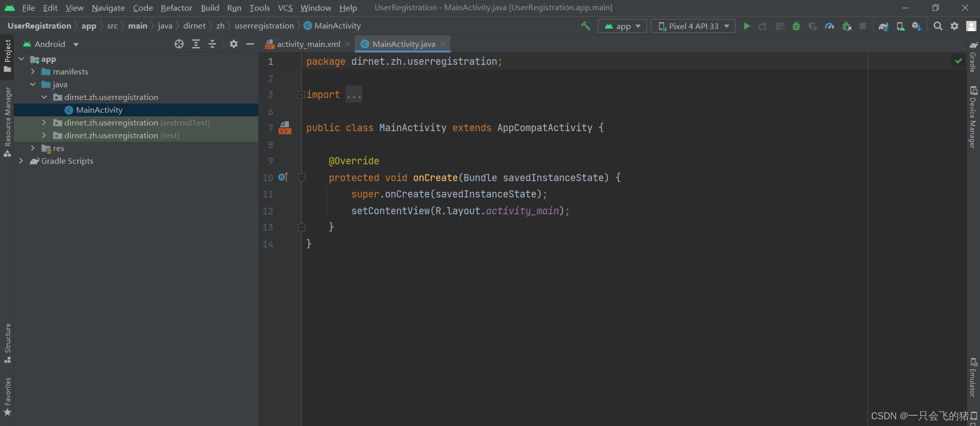
Task: Start debugging with the green bug icon
Action: point(796,26)
